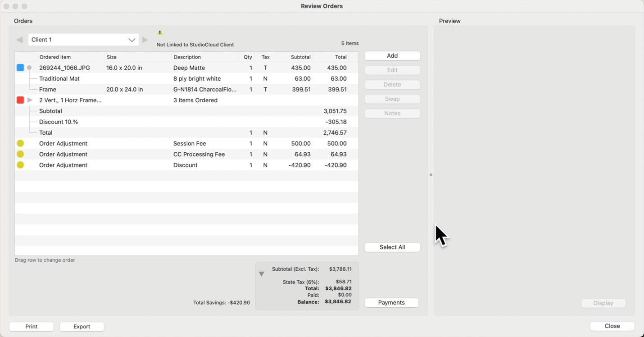This screenshot has height=337, width=644.
Task: Click the Print button
Action: pos(32,327)
